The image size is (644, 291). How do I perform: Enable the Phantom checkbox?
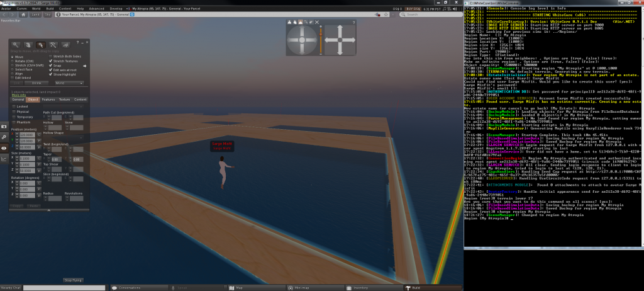click(x=14, y=122)
